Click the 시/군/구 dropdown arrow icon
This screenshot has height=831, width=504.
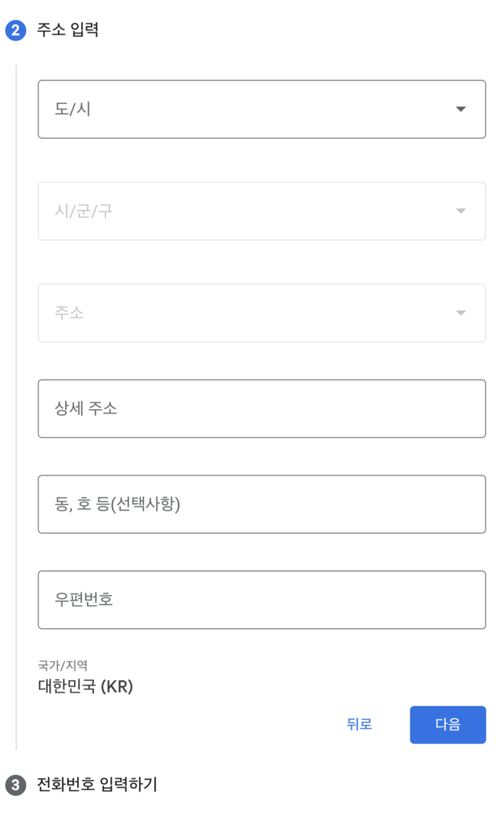(x=460, y=211)
